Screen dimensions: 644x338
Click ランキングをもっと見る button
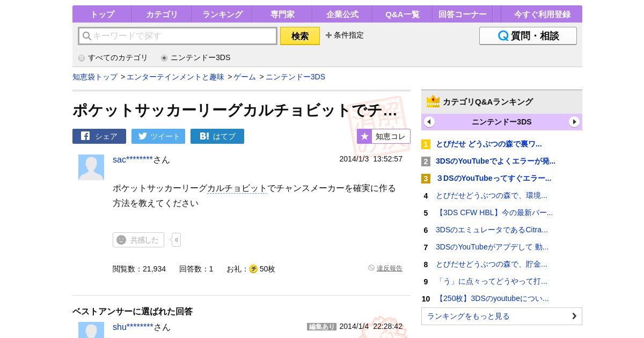tap(502, 316)
